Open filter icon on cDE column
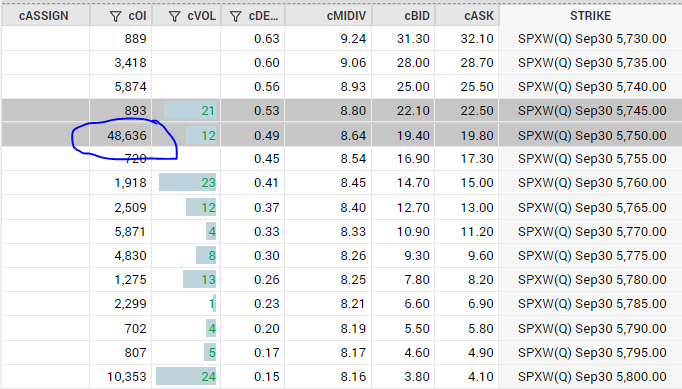Image resolution: width=682 pixels, height=389 pixels. pos(235,17)
